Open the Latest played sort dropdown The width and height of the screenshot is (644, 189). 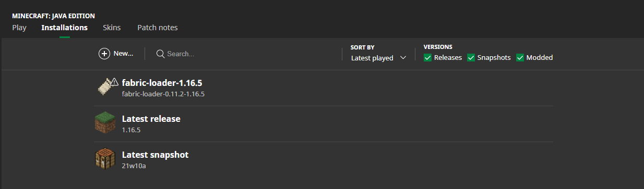coord(378,58)
